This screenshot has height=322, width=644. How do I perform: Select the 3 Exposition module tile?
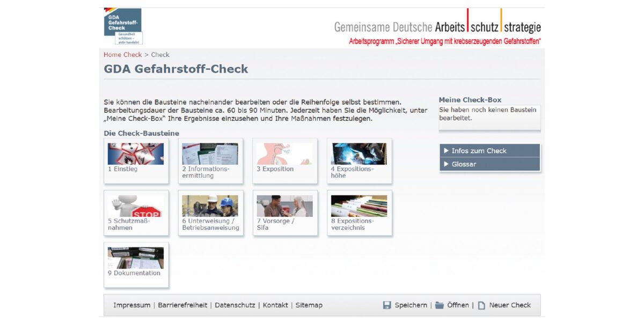284,160
